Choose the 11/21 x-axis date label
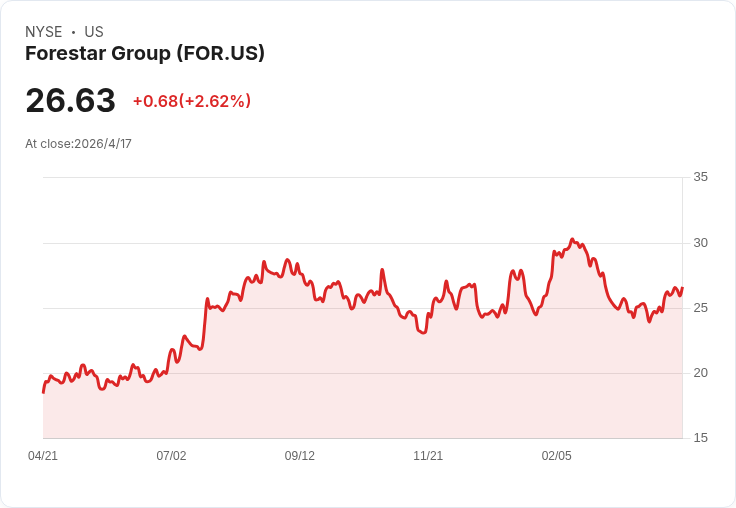 (428, 456)
